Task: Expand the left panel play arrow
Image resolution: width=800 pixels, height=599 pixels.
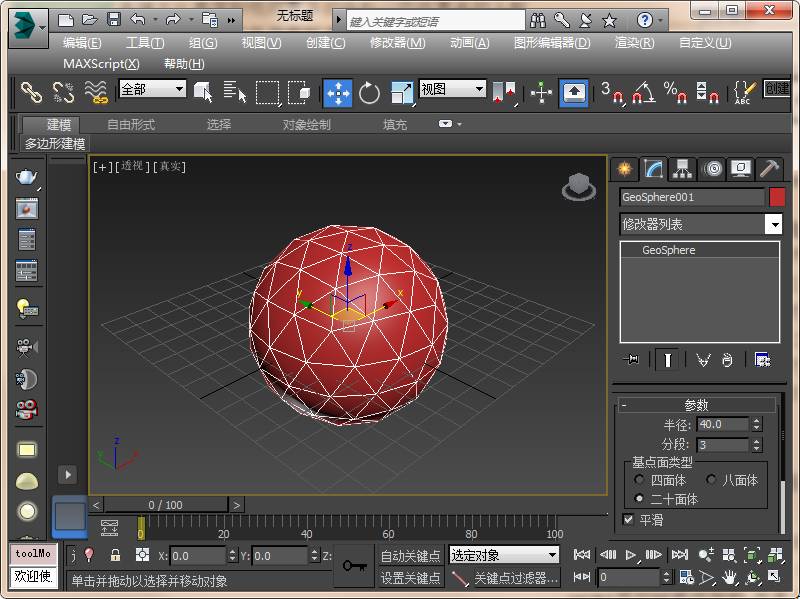Action: (x=68, y=475)
